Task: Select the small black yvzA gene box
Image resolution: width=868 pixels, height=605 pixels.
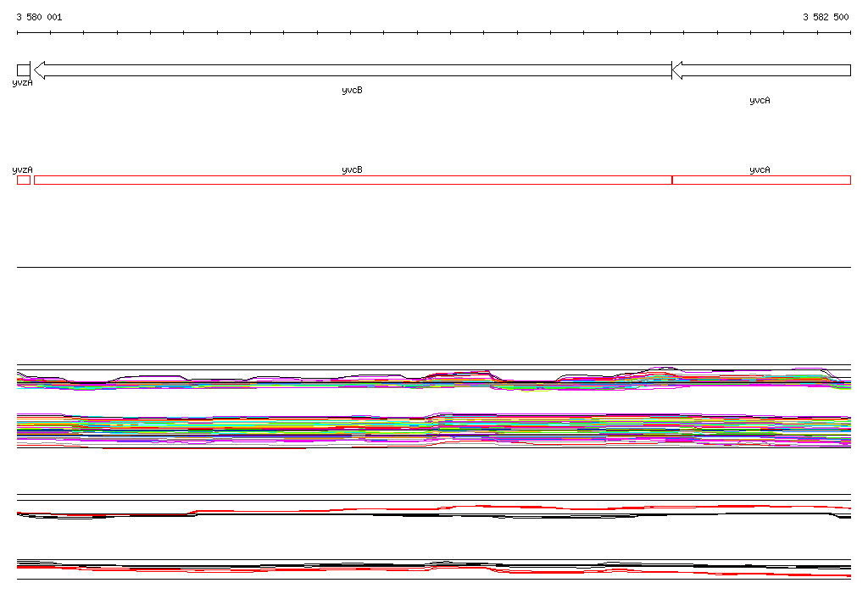Action: pyautogui.click(x=23, y=70)
